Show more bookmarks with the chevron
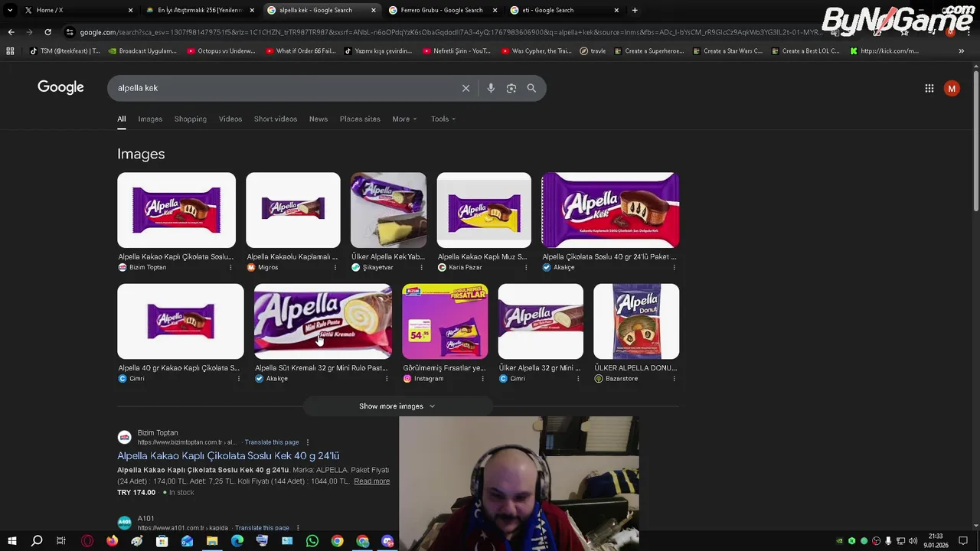The image size is (980, 551). click(x=962, y=51)
